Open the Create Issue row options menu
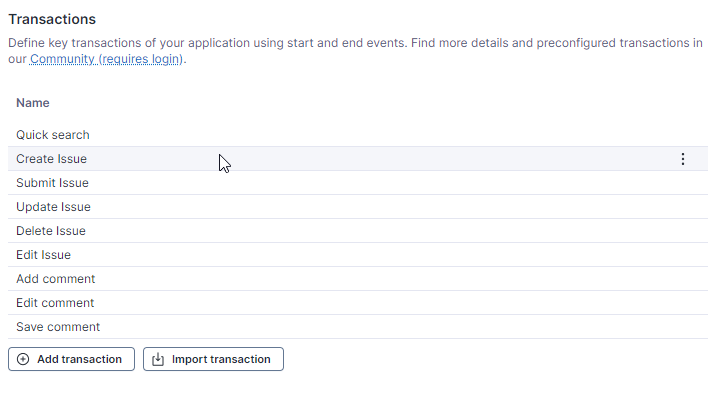The image size is (715, 405). pyautogui.click(x=683, y=159)
